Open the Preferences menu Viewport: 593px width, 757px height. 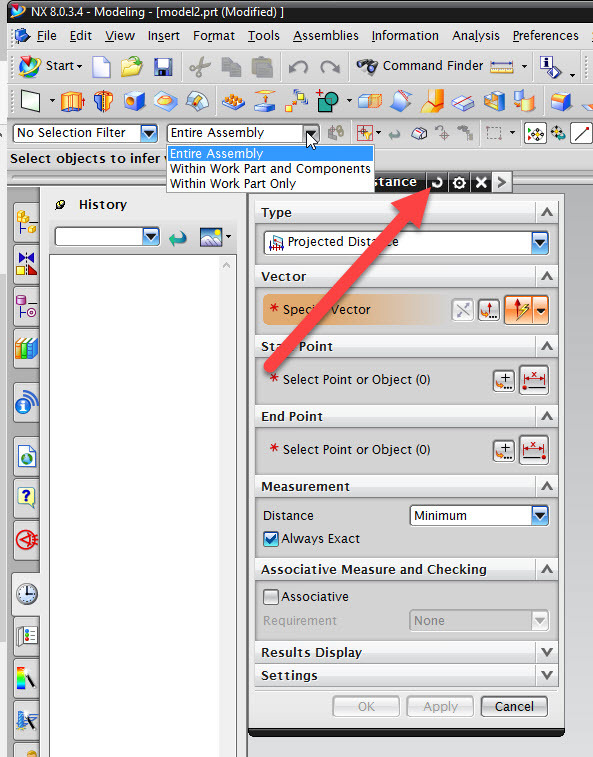pyautogui.click(x=546, y=36)
